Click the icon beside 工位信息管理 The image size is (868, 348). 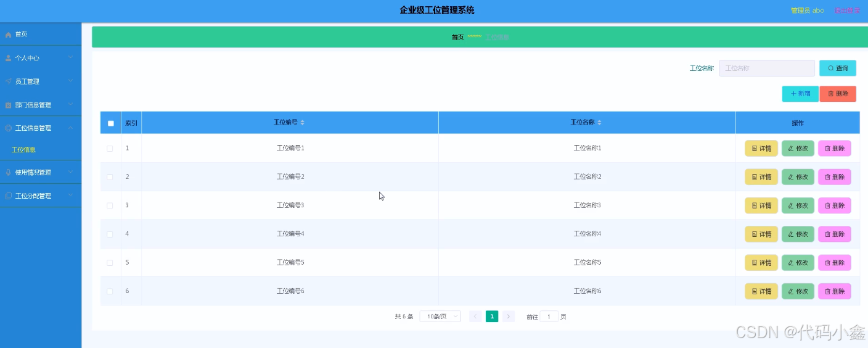pyautogui.click(x=8, y=128)
